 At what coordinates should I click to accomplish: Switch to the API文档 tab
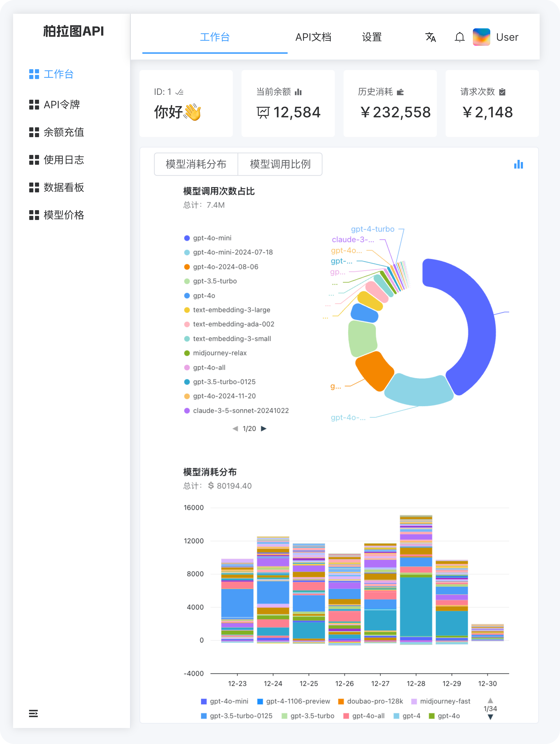313,37
